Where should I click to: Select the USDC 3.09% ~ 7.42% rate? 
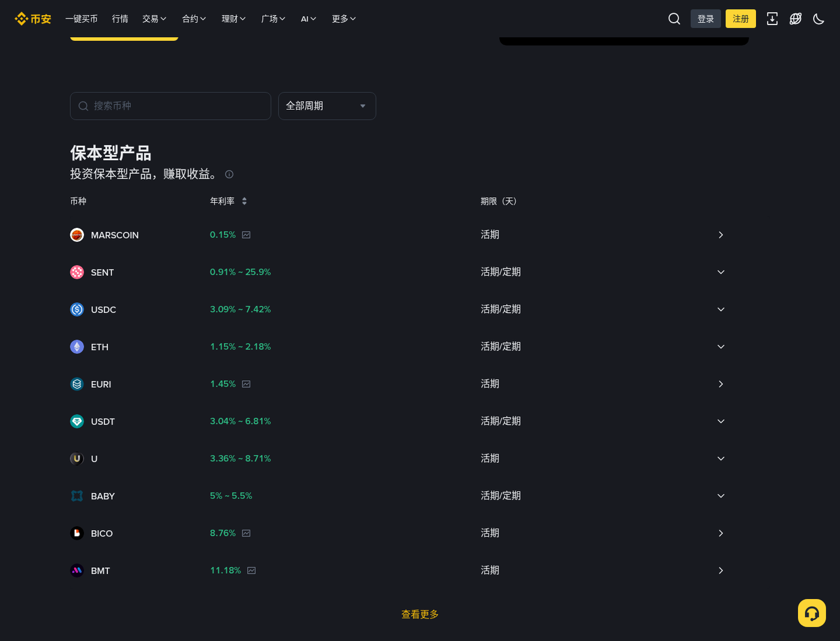[x=240, y=309]
